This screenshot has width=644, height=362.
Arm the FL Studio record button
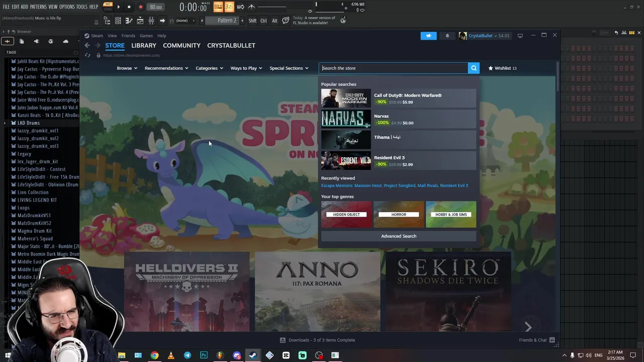tap(140, 7)
